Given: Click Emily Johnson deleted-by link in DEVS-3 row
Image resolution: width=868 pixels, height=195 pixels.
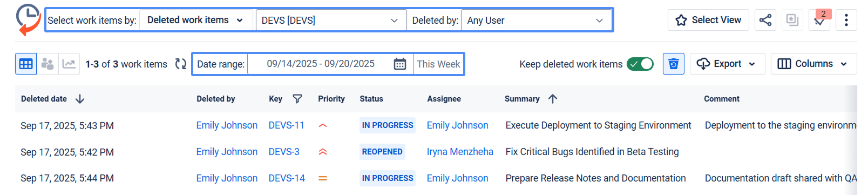Looking at the screenshot, I should (227, 152).
